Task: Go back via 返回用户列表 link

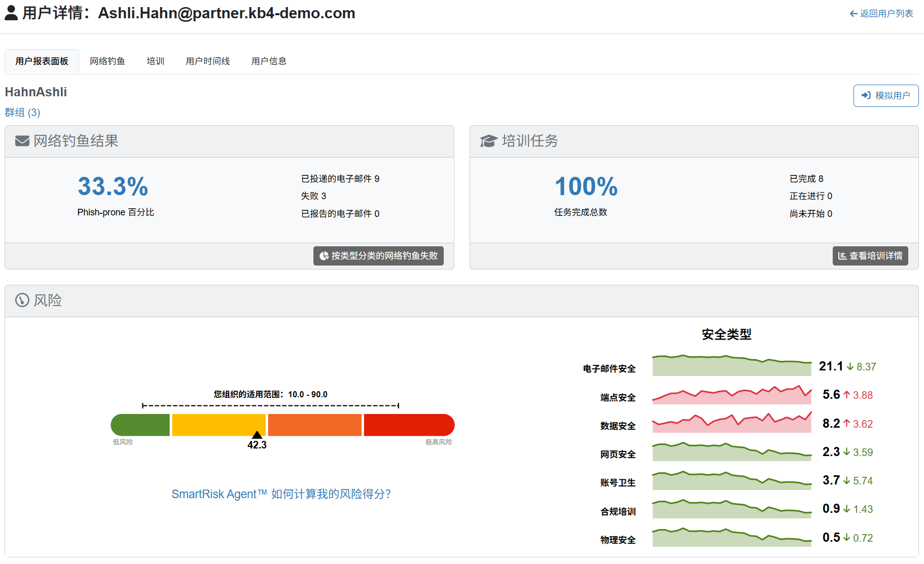Action: tap(881, 14)
